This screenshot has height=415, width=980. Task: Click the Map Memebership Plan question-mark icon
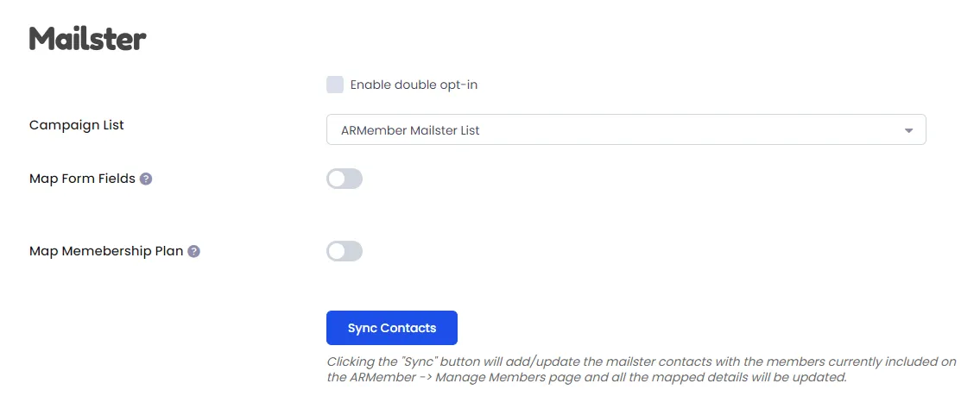(193, 251)
